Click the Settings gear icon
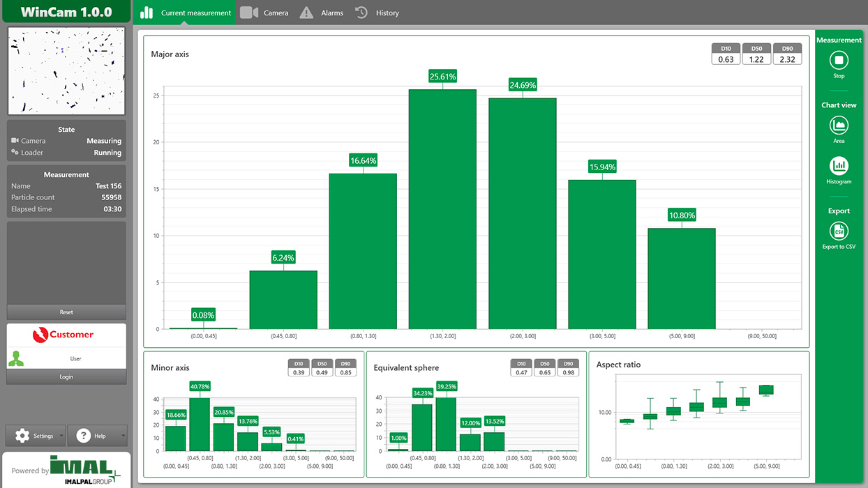The image size is (868, 488). tap(22, 436)
